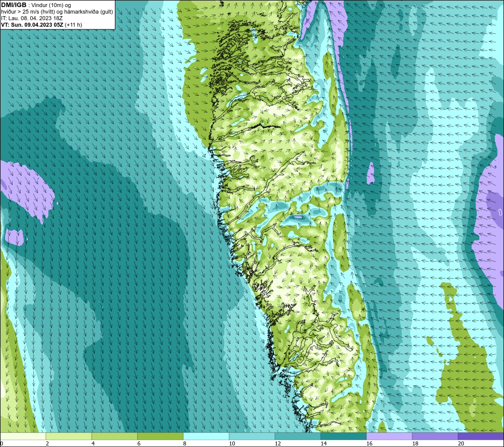Click the above 20 m/s dark purple legend swatch
This screenshot has width=504, height=447.
coord(481,436)
